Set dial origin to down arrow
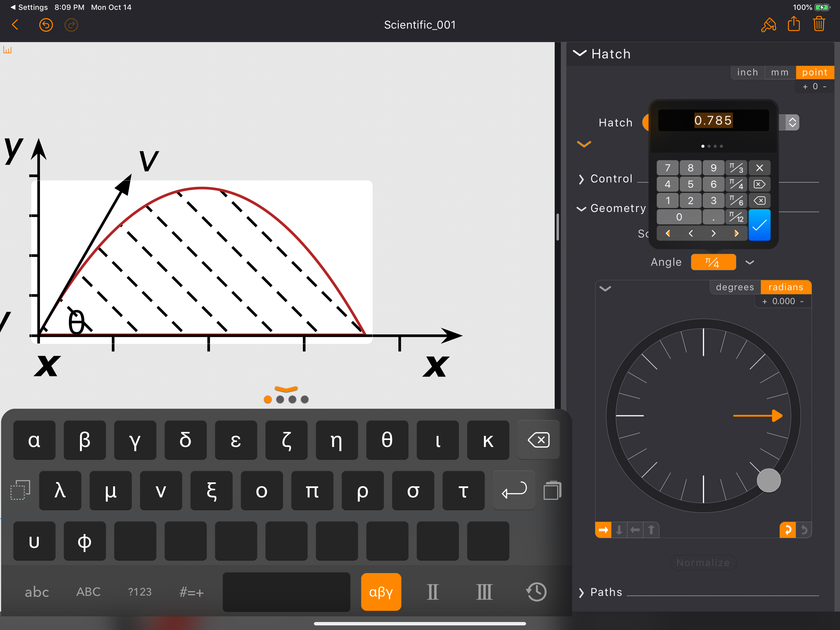 619,530
